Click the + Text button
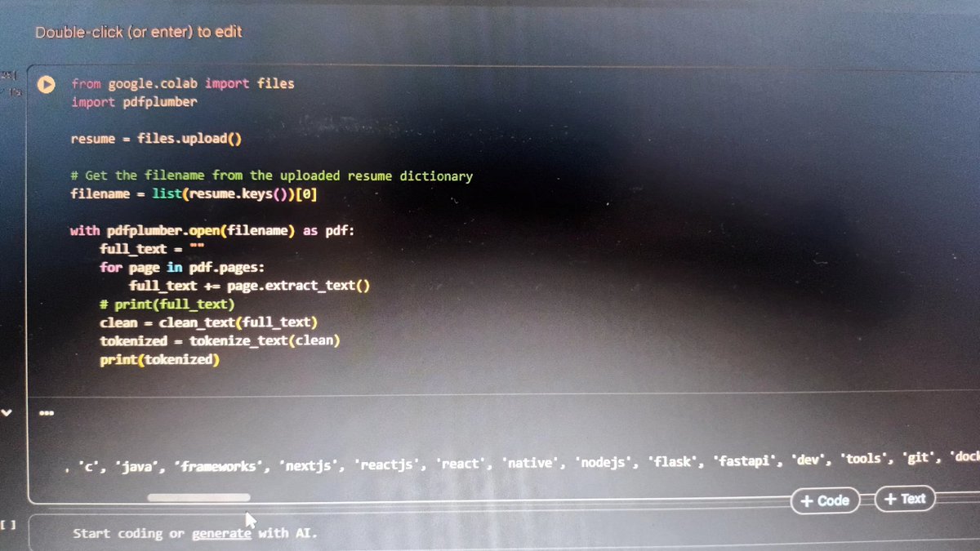This screenshot has height=551, width=980. point(905,499)
